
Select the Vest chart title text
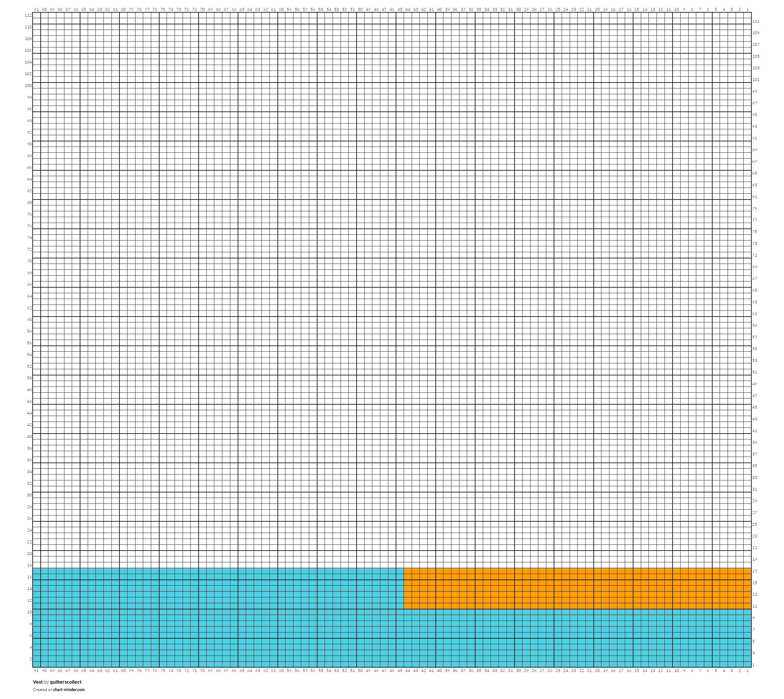click(38, 682)
